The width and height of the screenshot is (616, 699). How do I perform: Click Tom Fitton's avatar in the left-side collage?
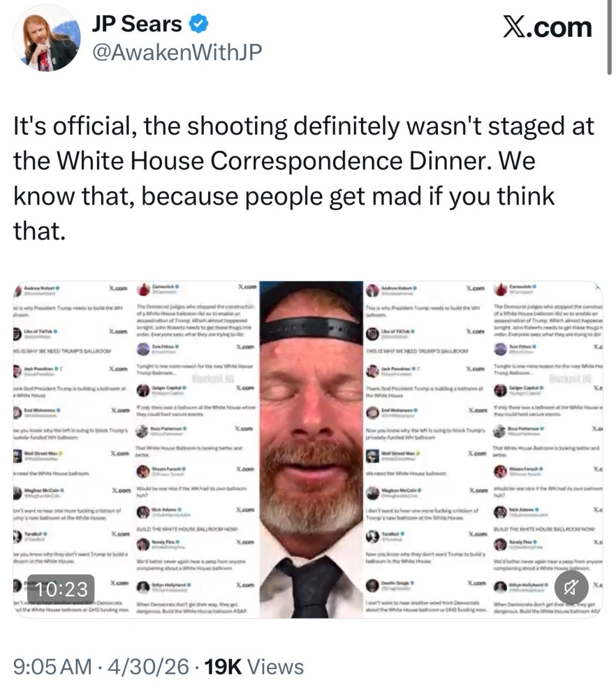pos(143,349)
